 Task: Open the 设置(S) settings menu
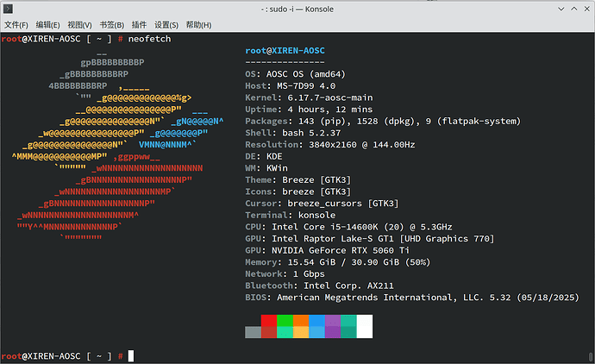[x=166, y=25]
